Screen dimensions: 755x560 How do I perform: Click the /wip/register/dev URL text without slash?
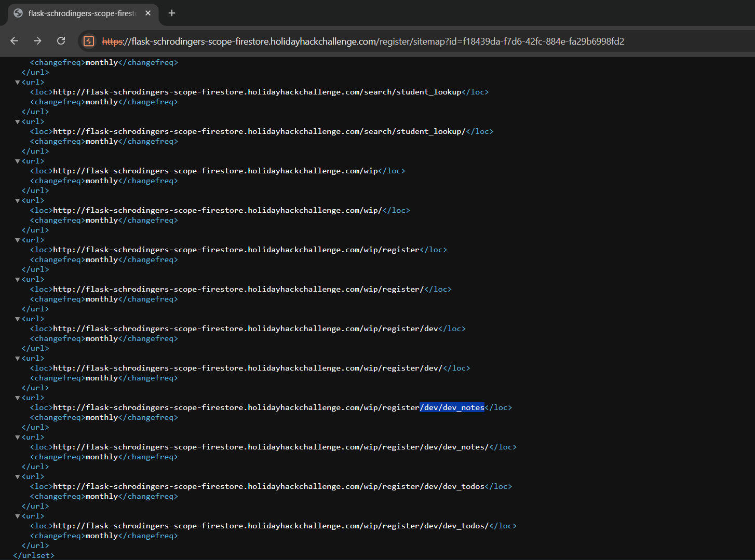tap(246, 329)
